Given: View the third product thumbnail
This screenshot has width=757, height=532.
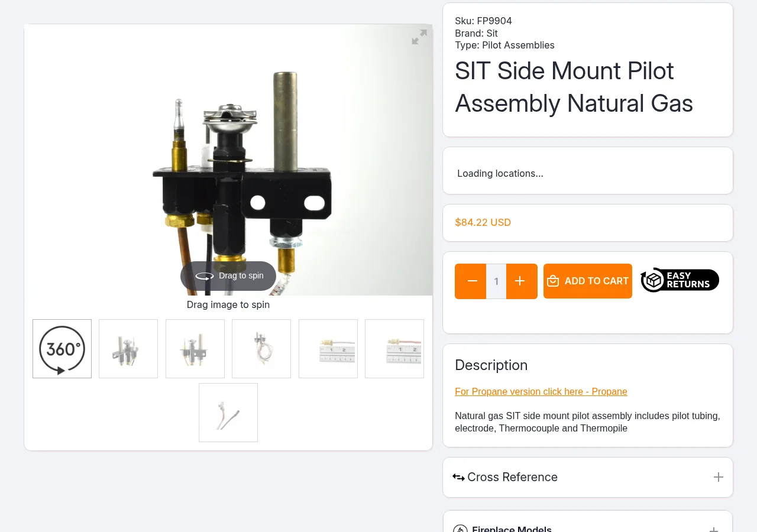Looking at the screenshot, I should pos(195,349).
